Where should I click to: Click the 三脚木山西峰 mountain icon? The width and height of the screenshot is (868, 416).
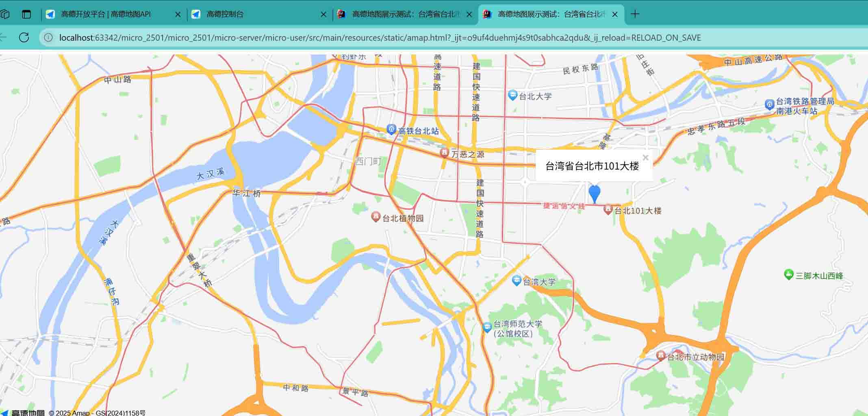tap(789, 275)
